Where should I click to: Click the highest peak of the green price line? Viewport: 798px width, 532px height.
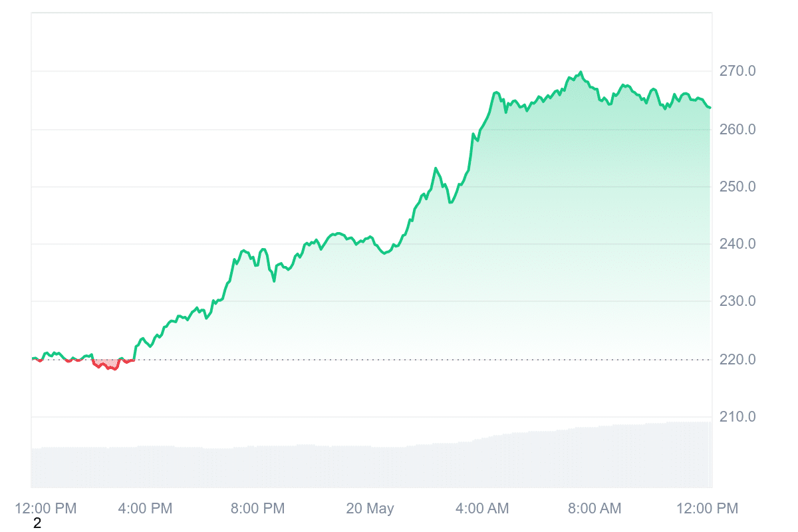(x=581, y=72)
